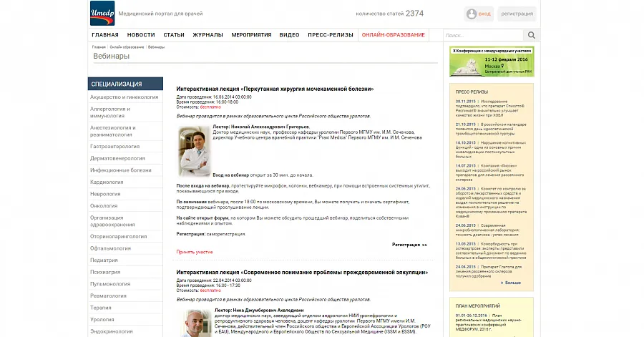
Task: Open press release dated 13.05.2015
Action: point(491,251)
